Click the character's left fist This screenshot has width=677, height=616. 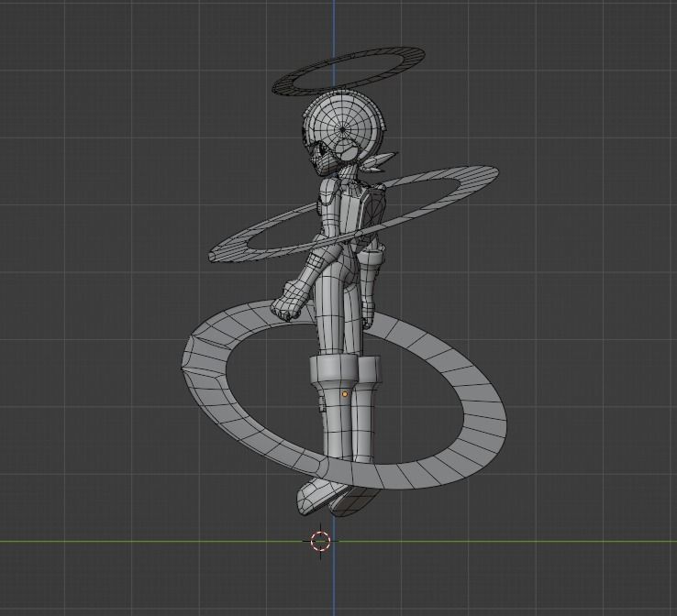287,301
